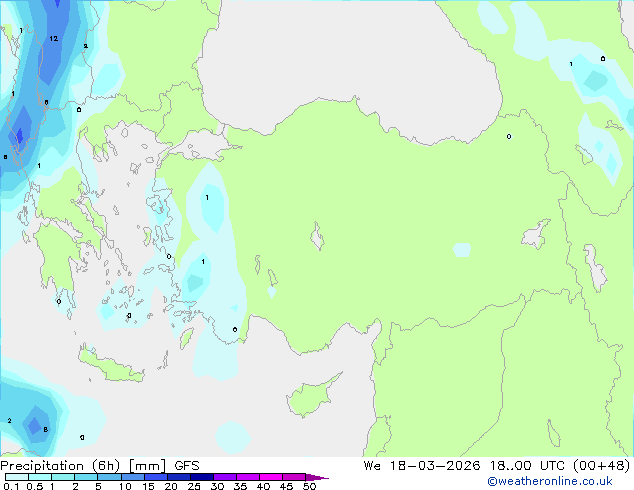Click the 20–25 mm dark blue swatch

(x=179, y=477)
